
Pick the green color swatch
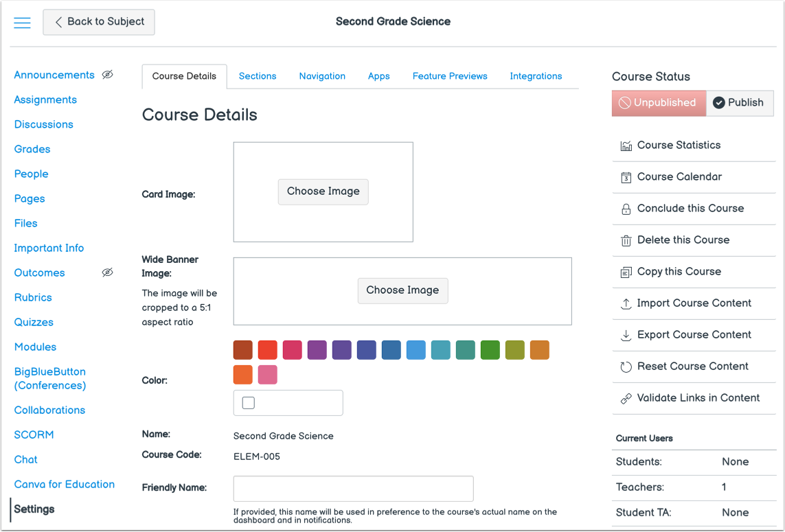click(490, 350)
